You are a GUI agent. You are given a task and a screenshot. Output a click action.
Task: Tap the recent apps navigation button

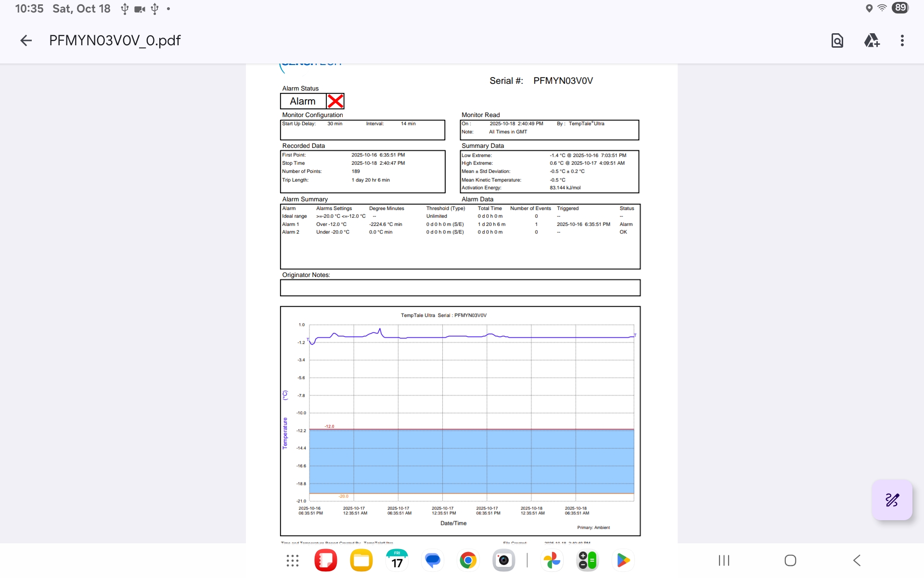click(x=724, y=560)
